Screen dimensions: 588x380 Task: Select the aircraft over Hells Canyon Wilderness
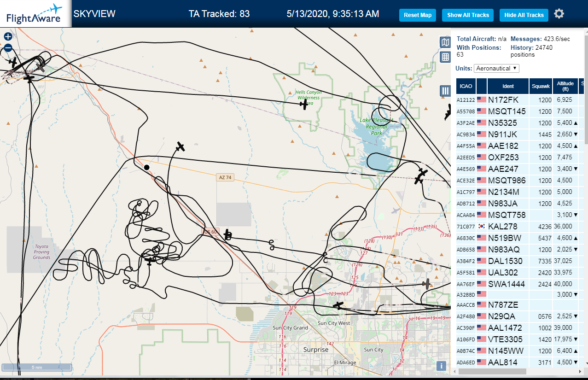[x=303, y=105]
